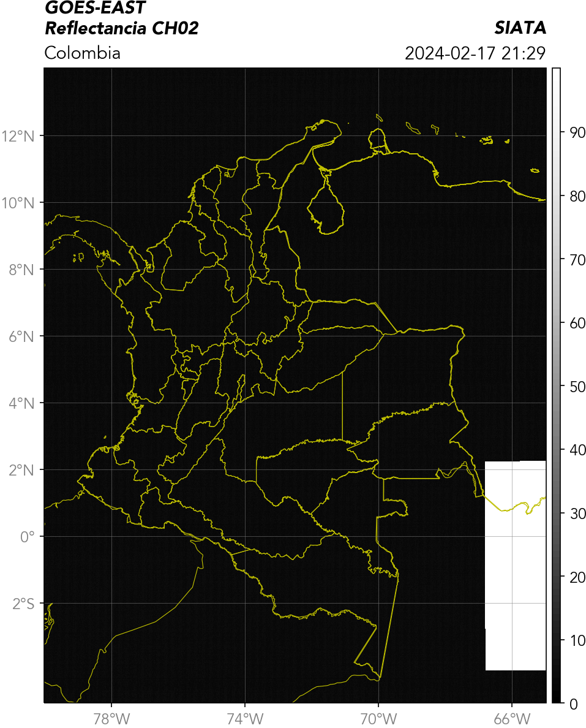586x728 pixels.
Task: Click the colorbar value 60
Action: (577, 323)
